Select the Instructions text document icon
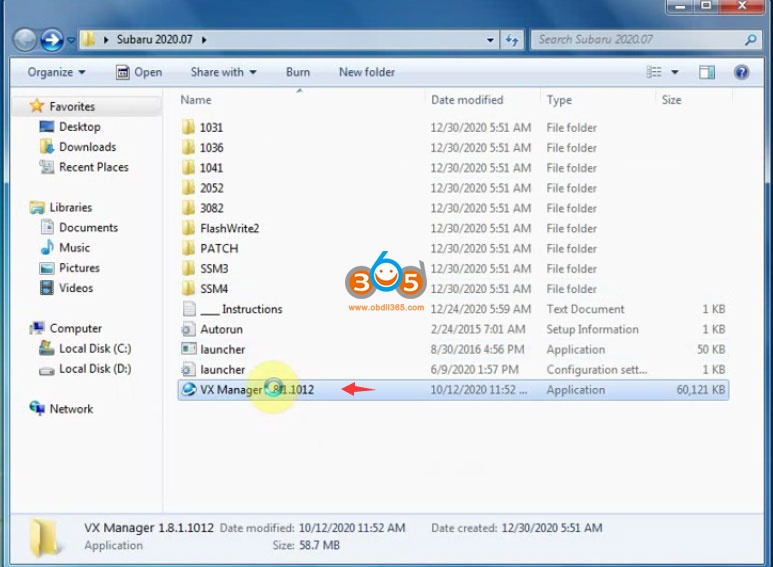Image resolution: width=773 pixels, height=567 pixels. pyautogui.click(x=189, y=309)
